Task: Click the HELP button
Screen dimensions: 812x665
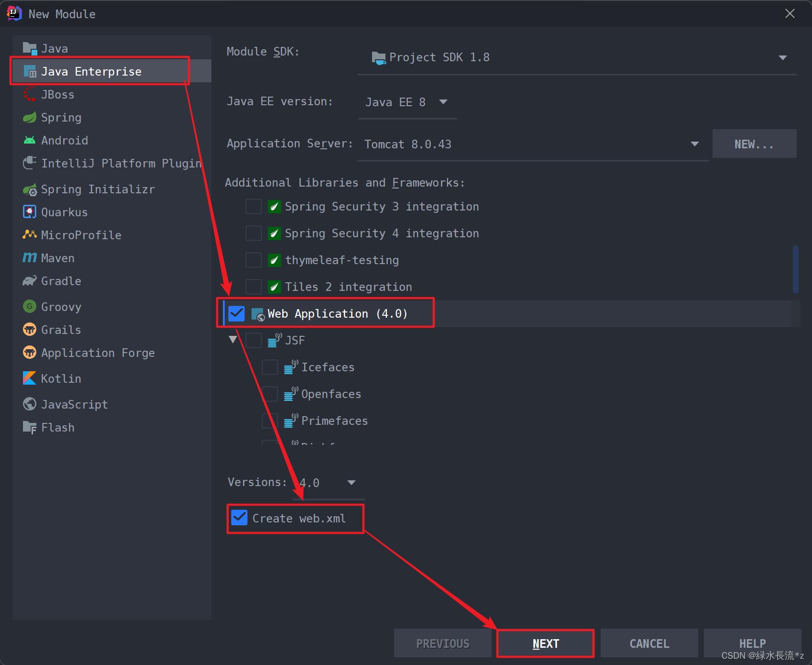Action: [x=752, y=643]
